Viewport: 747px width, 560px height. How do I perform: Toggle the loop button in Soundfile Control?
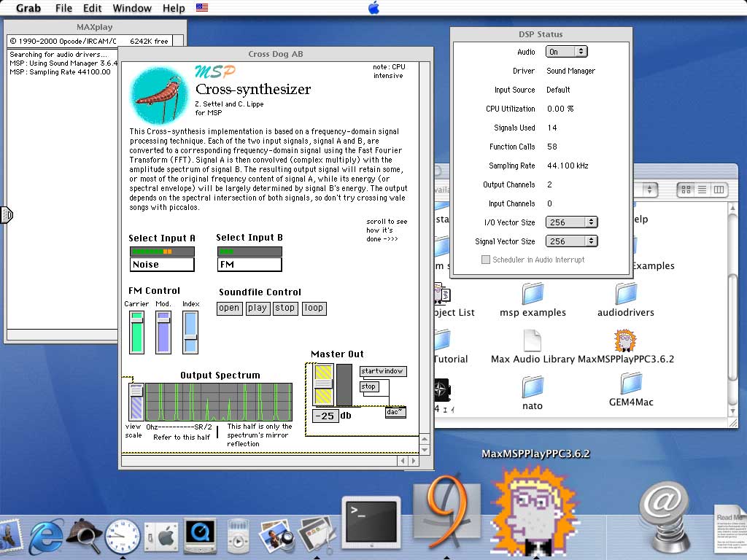tap(314, 308)
